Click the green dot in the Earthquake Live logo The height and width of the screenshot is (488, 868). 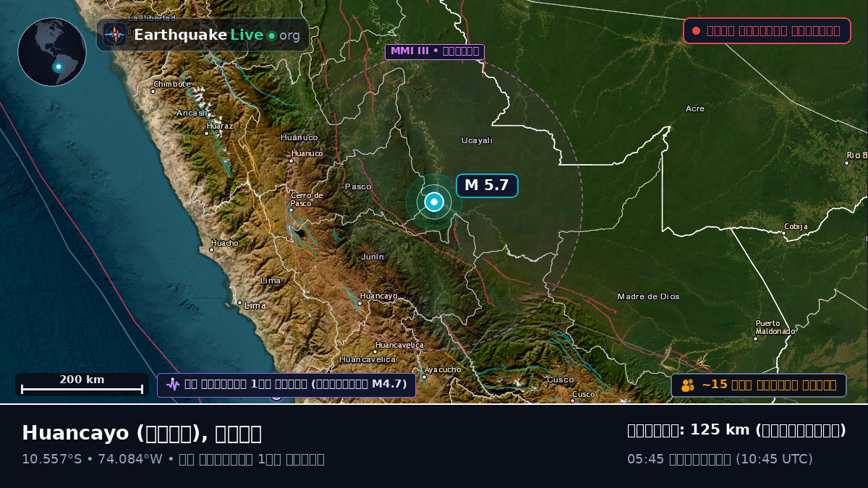(271, 35)
